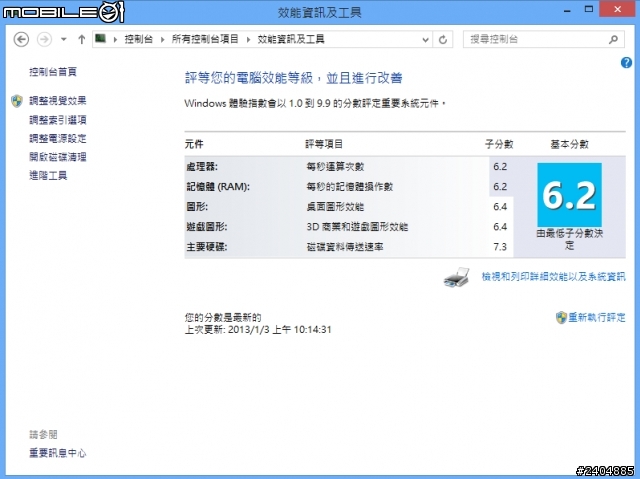The image size is (640, 479).
Task: Select the 記憶體 (RAM) row label
Action: [218, 186]
